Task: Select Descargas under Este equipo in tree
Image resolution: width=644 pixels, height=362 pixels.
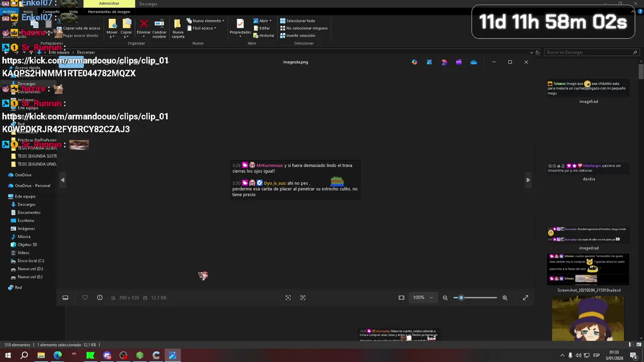Action: click(x=26, y=205)
